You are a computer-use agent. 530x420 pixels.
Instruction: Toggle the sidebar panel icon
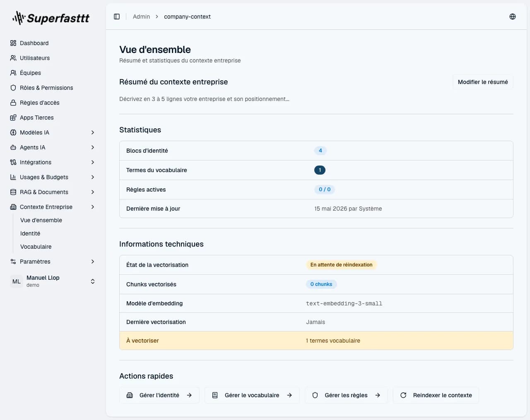pyautogui.click(x=117, y=17)
